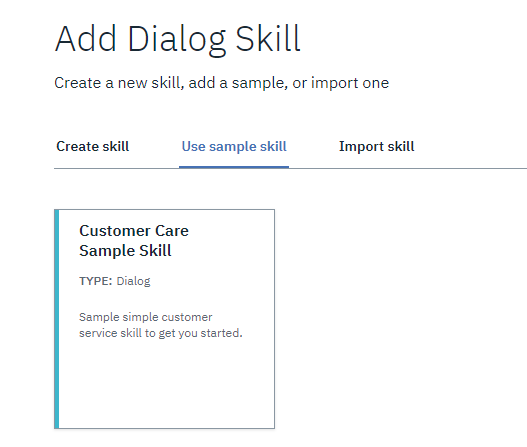Switch to the Create skill tab
Viewport: 527px width, 447px height.
point(92,147)
